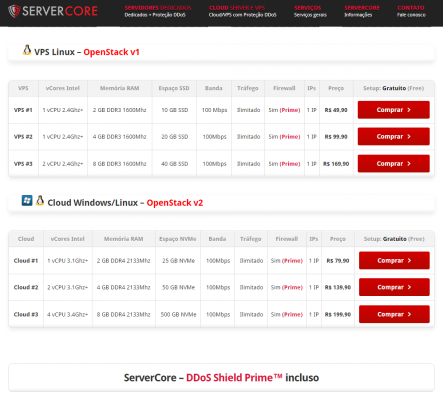Buy the VPS #1 plan

click(394, 110)
